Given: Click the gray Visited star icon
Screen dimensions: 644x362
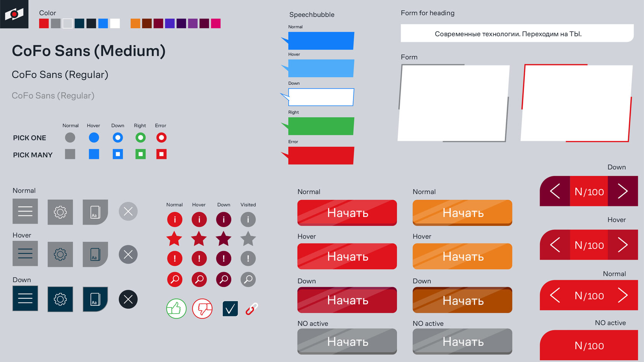Looking at the screenshot, I should click(x=248, y=239).
